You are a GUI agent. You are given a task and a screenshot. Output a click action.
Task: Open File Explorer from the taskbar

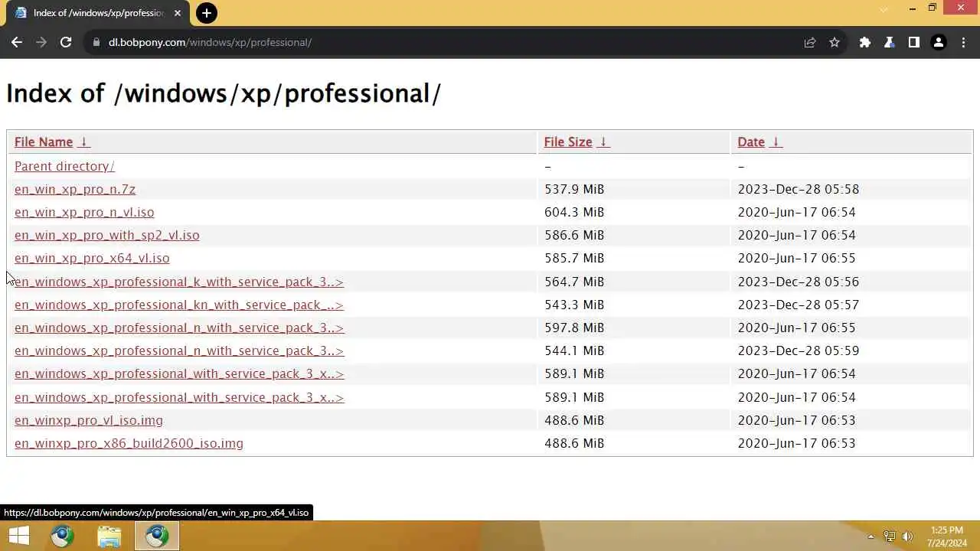109,536
